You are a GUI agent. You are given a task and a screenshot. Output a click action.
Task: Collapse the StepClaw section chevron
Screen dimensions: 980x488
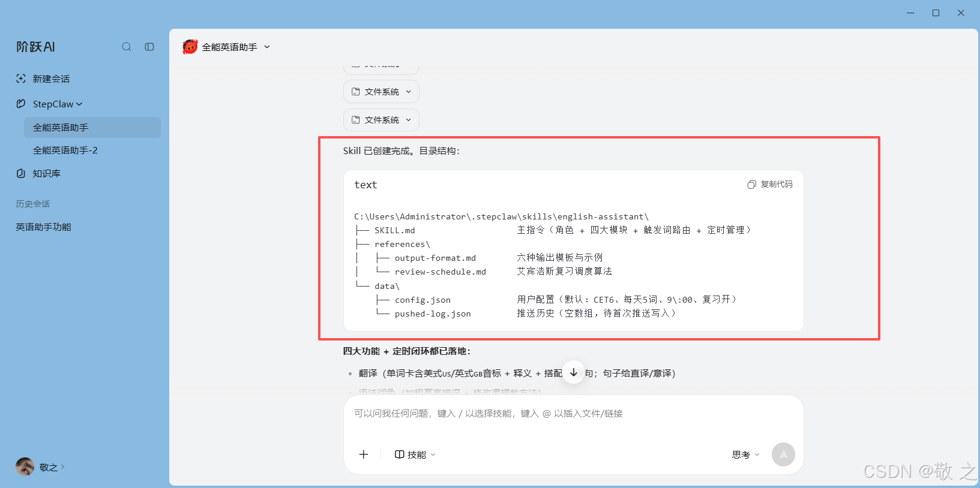click(x=79, y=104)
